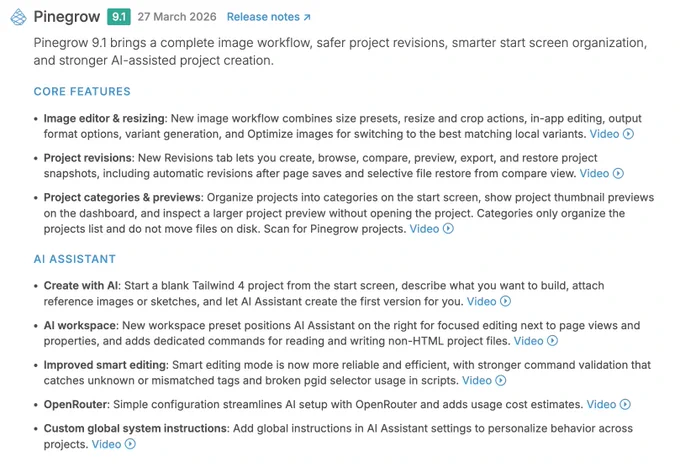Click the AI ASSISTANT heading

click(x=75, y=259)
